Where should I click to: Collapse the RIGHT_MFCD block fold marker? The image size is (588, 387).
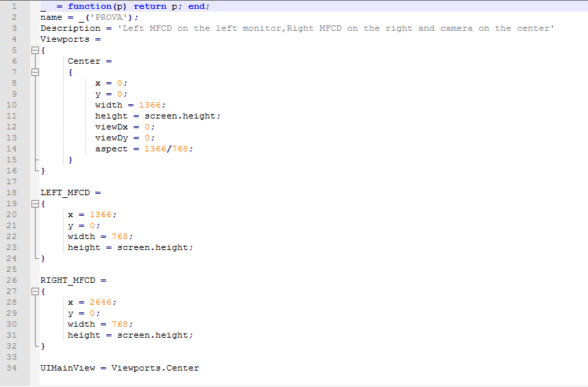tap(35, 291)
